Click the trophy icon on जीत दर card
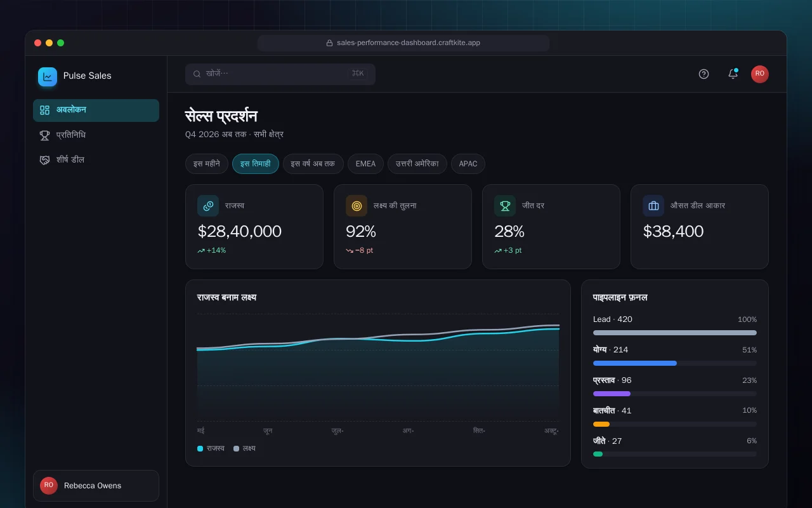 [x=505, y=206]
